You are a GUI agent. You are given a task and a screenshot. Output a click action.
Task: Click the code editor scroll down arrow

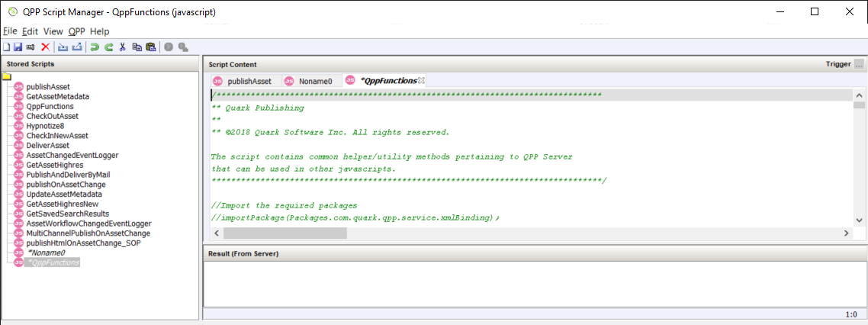click(859, 220)
